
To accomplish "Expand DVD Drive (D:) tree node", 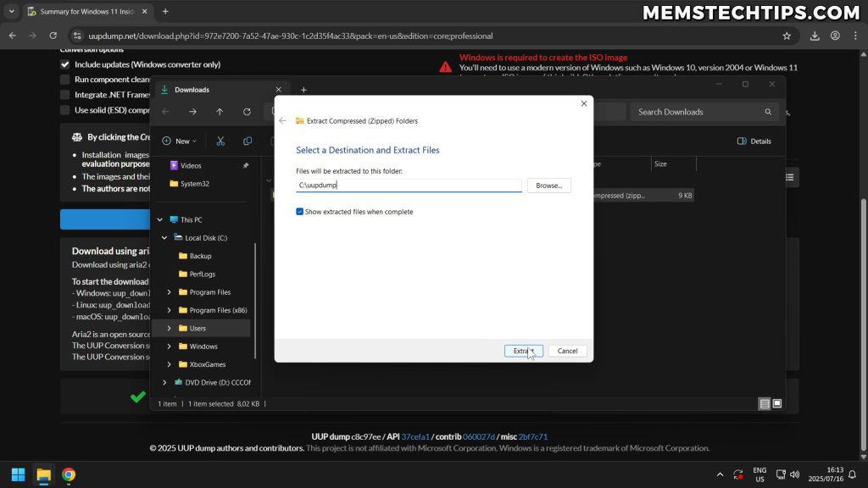I will pyautogui.click(x=164, y=382).
